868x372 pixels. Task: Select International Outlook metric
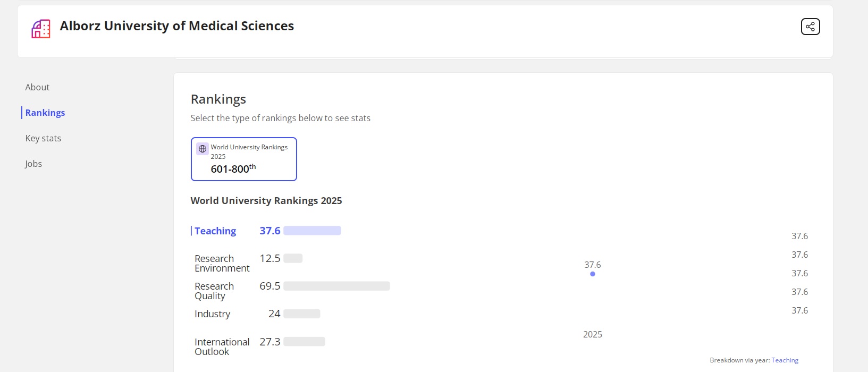(x=222, y=346)
